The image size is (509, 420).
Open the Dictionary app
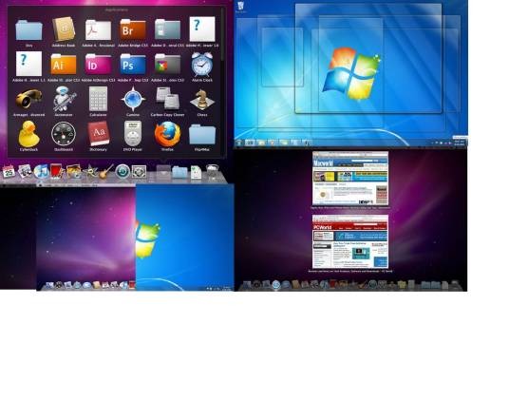[98, 134]
